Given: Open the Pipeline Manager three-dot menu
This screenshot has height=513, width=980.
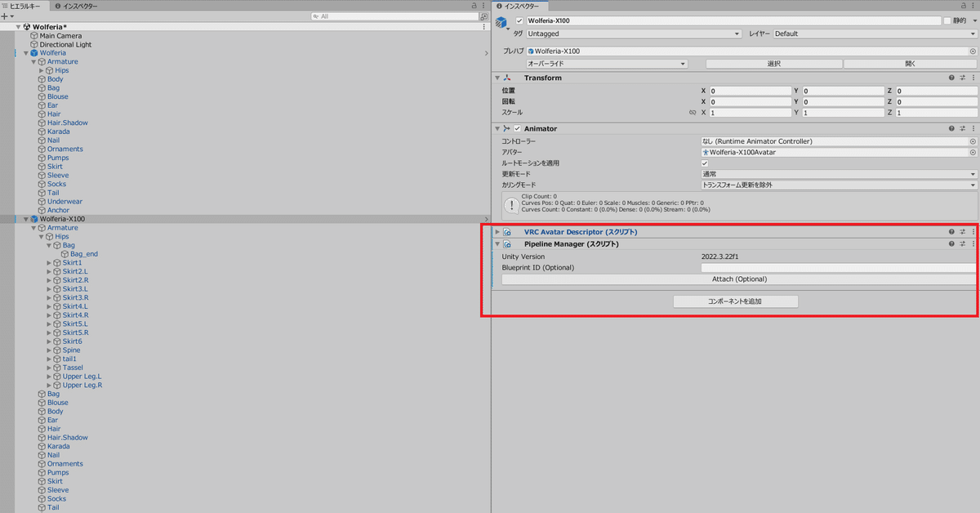Looking at the screenshot, I should [x=973, y=243].
